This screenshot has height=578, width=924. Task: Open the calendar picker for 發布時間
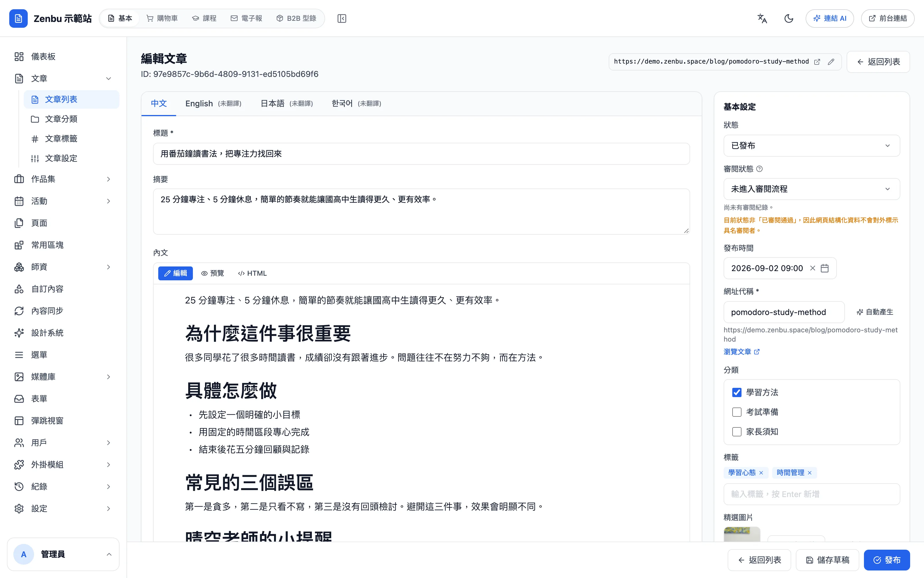[825, 268]
